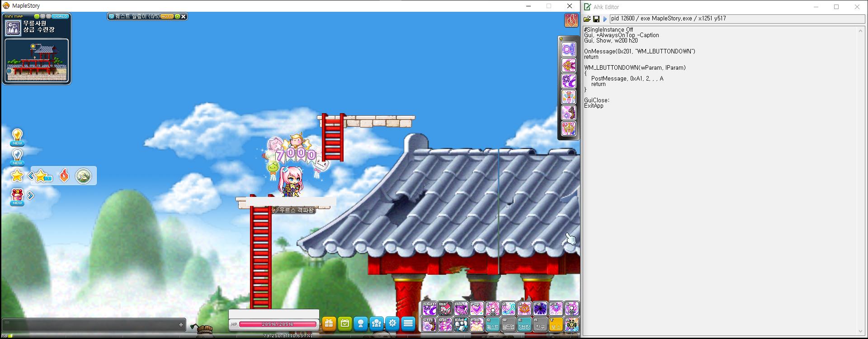Open the character info menu
Screen dimensions: 868x339
[x=361, y=324]
